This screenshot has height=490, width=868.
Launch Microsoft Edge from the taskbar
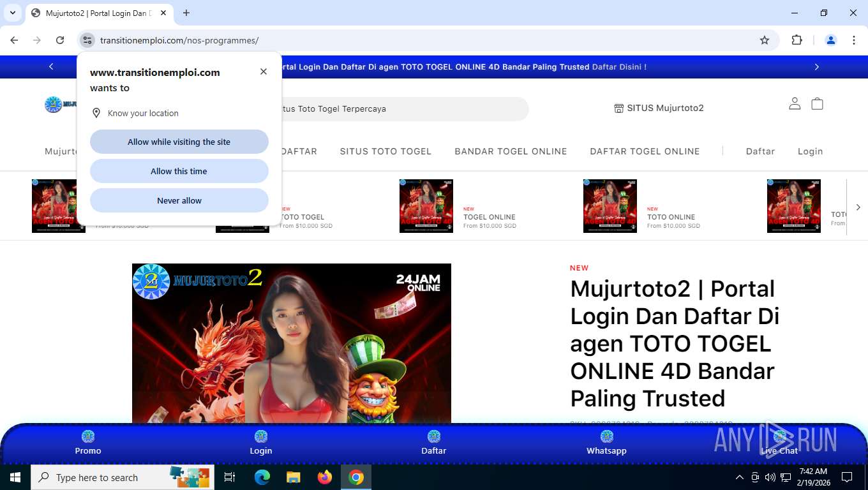262,477
